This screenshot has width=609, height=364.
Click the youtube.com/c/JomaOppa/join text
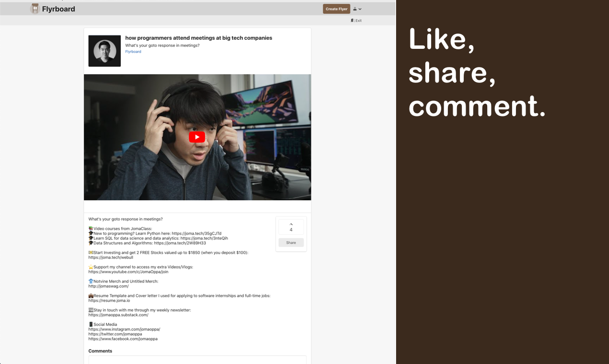pyautogui.click(x=129, y=272)
